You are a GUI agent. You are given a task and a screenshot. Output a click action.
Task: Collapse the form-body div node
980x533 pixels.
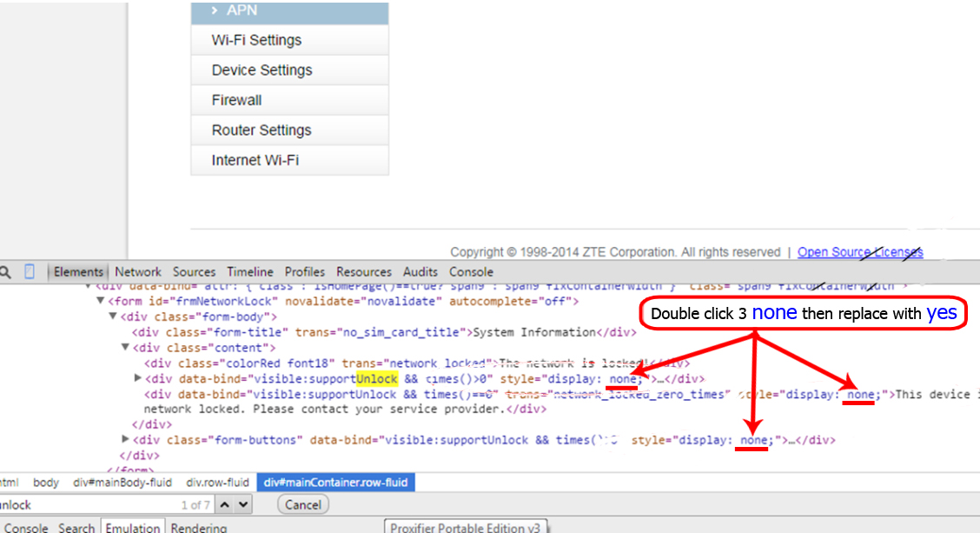tap(112, 316)
